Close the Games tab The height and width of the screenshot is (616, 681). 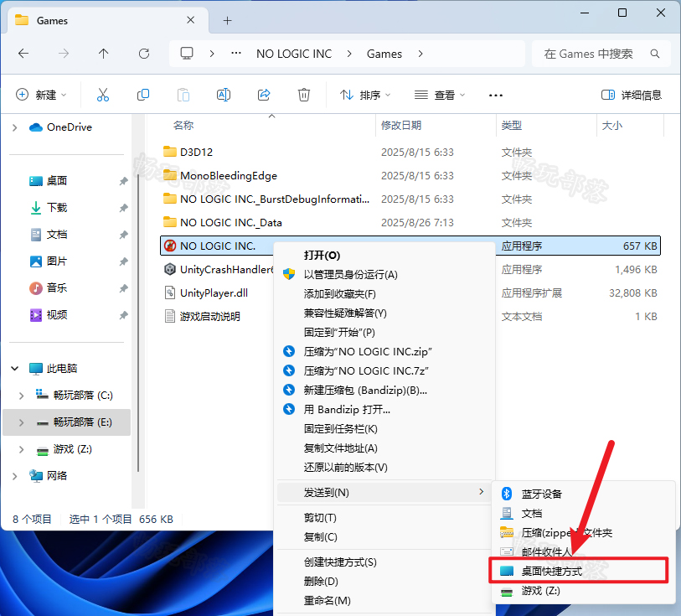point(191,20)
